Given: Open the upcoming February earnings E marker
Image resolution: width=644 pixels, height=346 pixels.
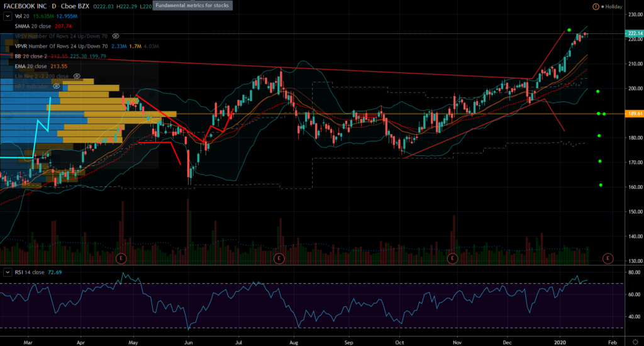Looking at the screenshot, I should [x=608, y=259].
